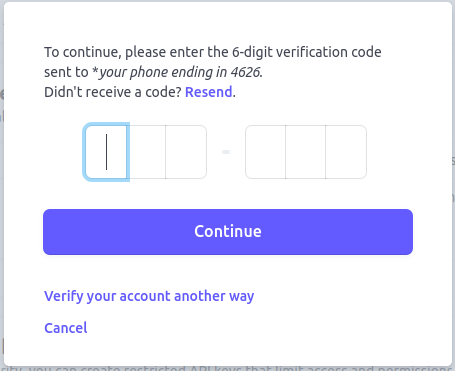
Task: Click the sixth and last digit box
Action: [346, 152]
